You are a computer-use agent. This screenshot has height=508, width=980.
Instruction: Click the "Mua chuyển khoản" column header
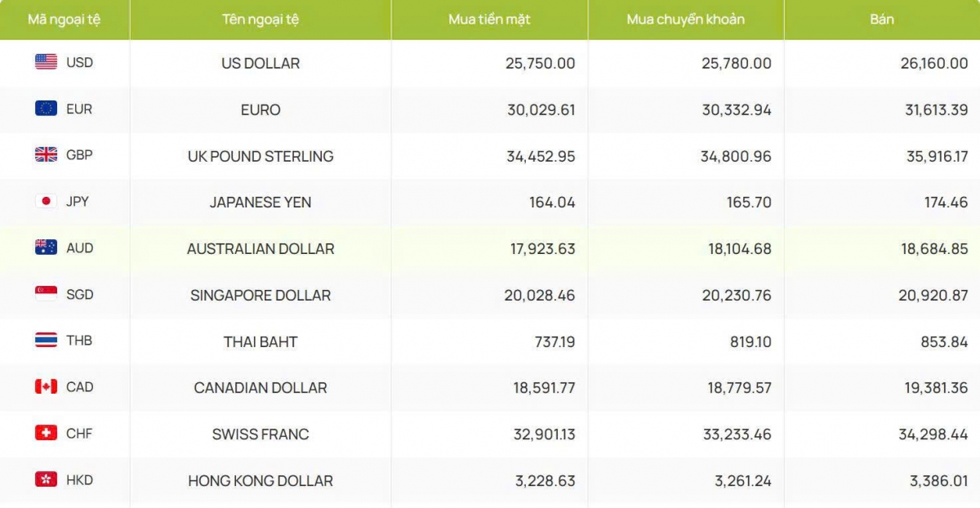click(x=686, y=20)
